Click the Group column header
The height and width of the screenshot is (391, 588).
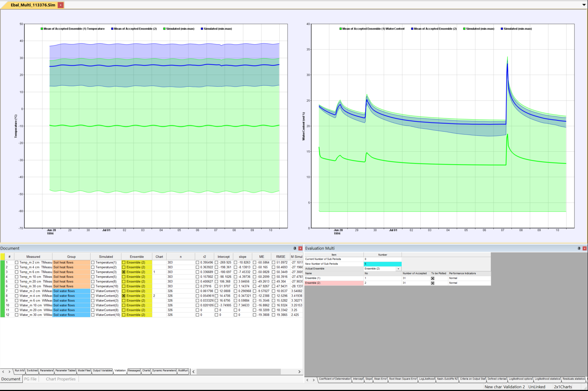click(x=71, y=256)
